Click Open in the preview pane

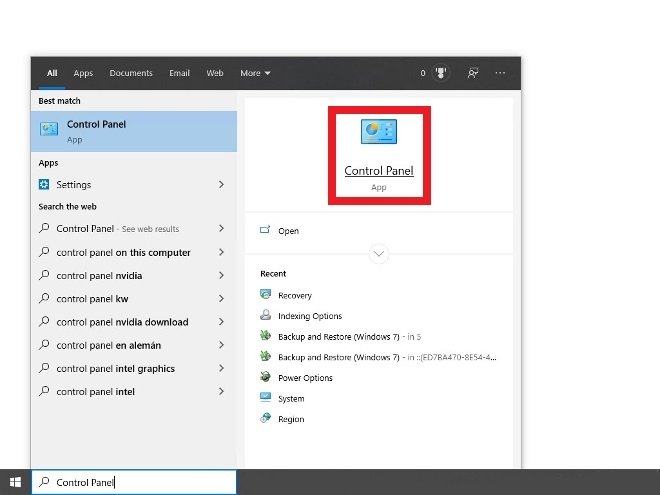(x=288, y=231)
